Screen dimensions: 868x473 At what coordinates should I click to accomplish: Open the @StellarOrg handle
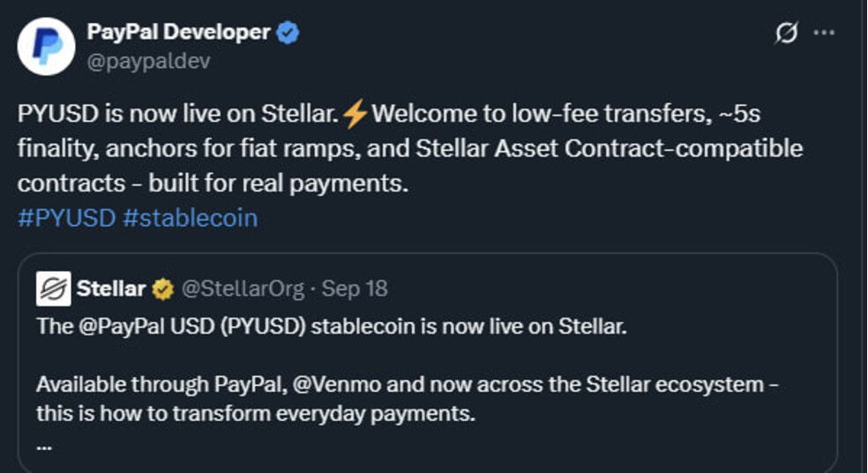coord(243,289)
